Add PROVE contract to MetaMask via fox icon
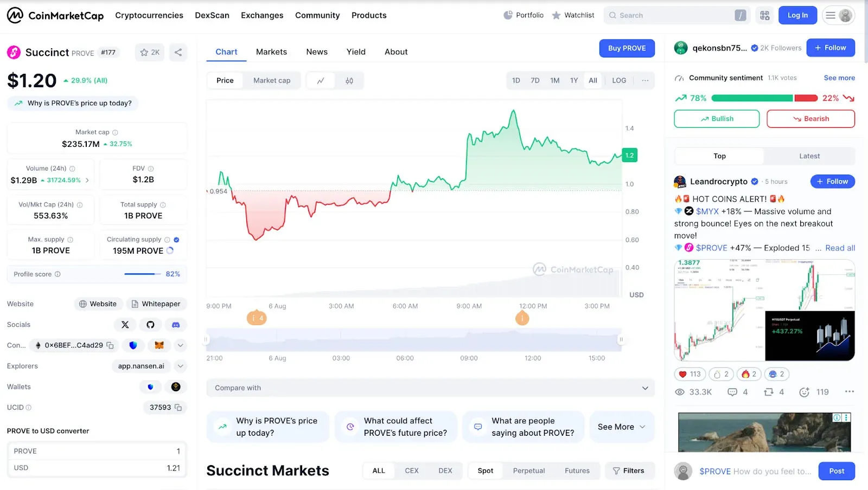This screenshot has height=490, width=868. point(158,345)
